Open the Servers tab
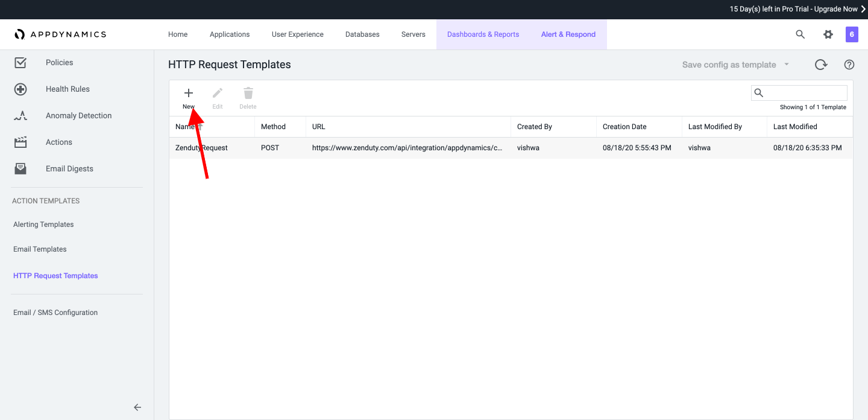The image size is (868, 420). pyautogui.click(x=414, y=34)
